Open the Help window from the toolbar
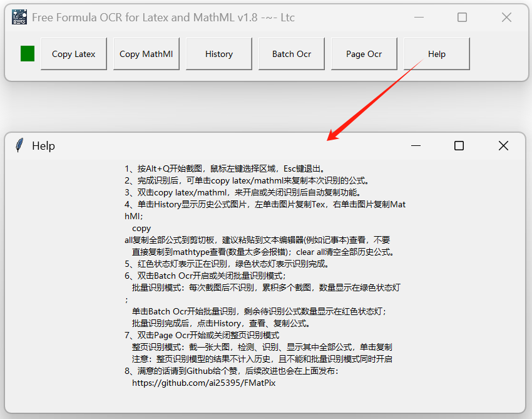 (437, 54)
